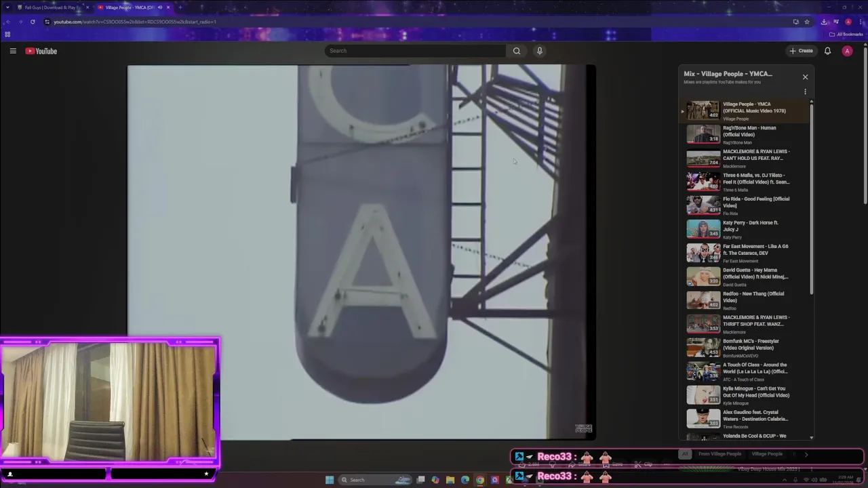The height and width of the screenshot is (488, 868).
Task: Open the YouTube account avatar menu
Action: click(847, 51)
